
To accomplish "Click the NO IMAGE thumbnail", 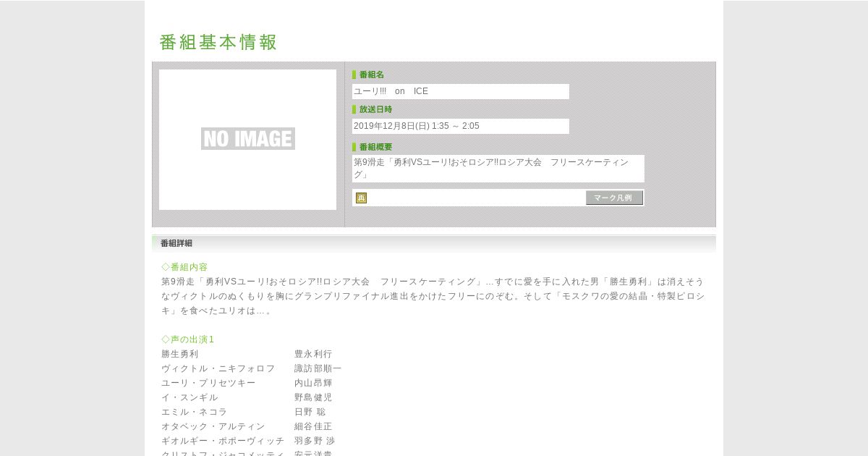I will [x=247, y=139].
